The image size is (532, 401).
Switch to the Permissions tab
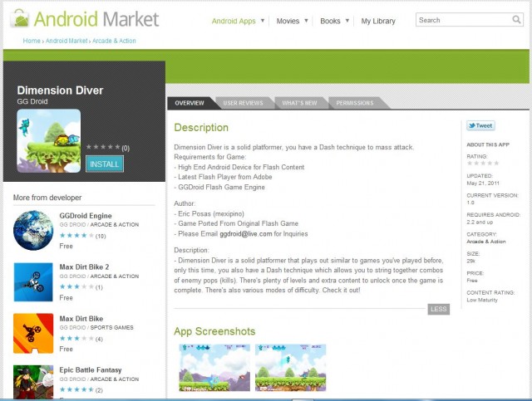355,103
